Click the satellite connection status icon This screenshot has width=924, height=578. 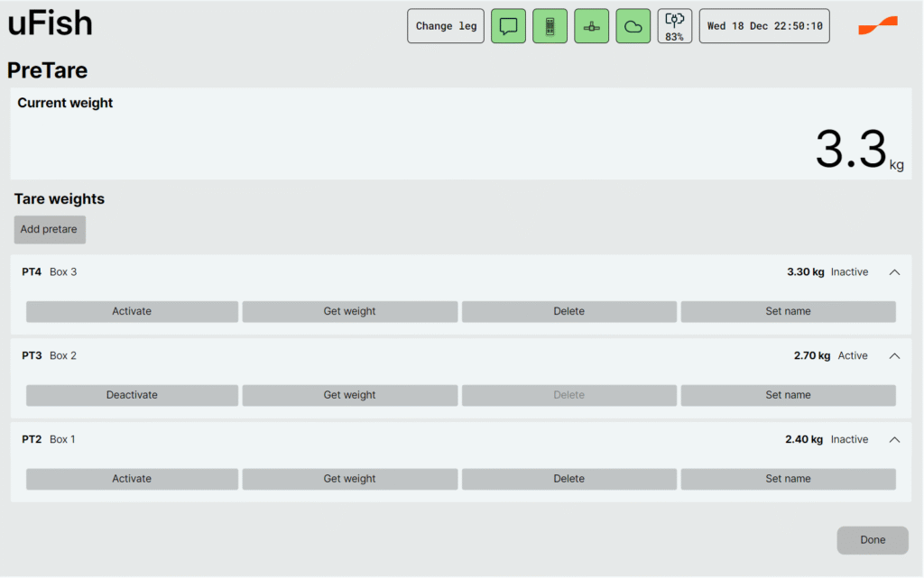click(591, 26)
